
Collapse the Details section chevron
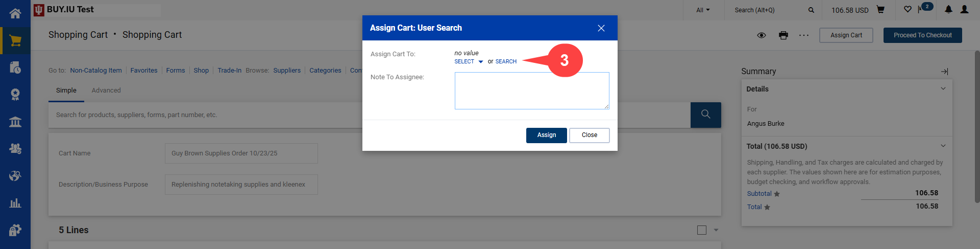pyautogui.click(x=943, y=88)
